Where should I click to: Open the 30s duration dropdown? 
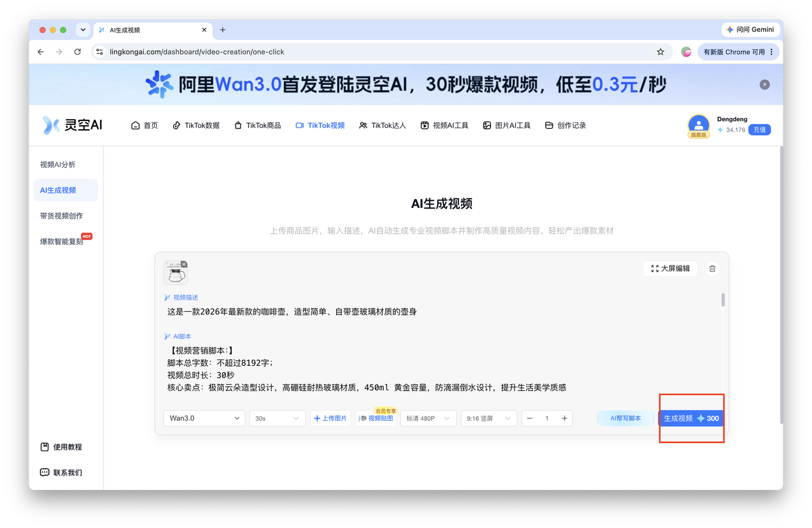(278, 418)
